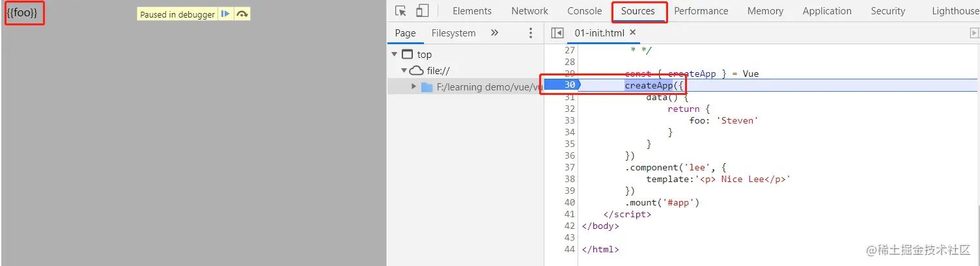The height and width of the screenshot is (266, 980).
Task: Select the 01-init.html file tab
Action: [600, 33]
